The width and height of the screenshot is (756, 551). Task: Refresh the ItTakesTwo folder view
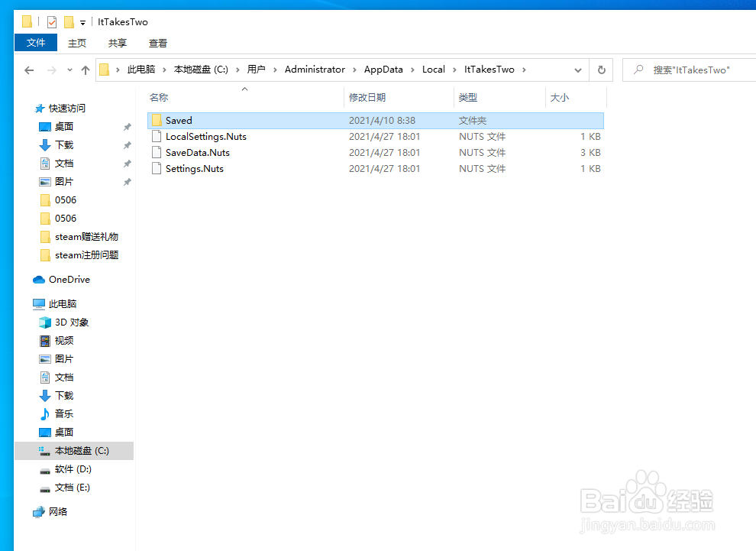coord(601,70)
